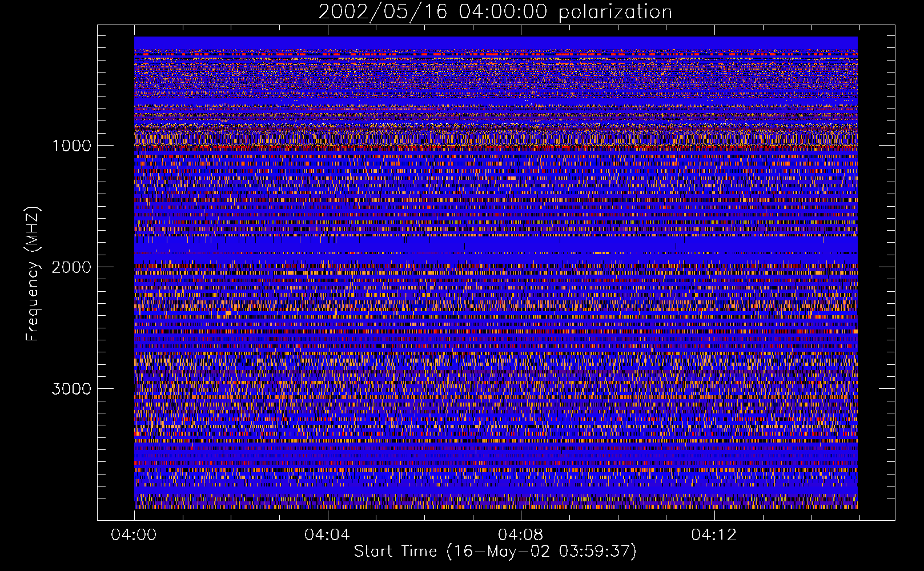Select the 3000 frequency tick label
This screenshot has height=571, width=924.
coord(71,389)
